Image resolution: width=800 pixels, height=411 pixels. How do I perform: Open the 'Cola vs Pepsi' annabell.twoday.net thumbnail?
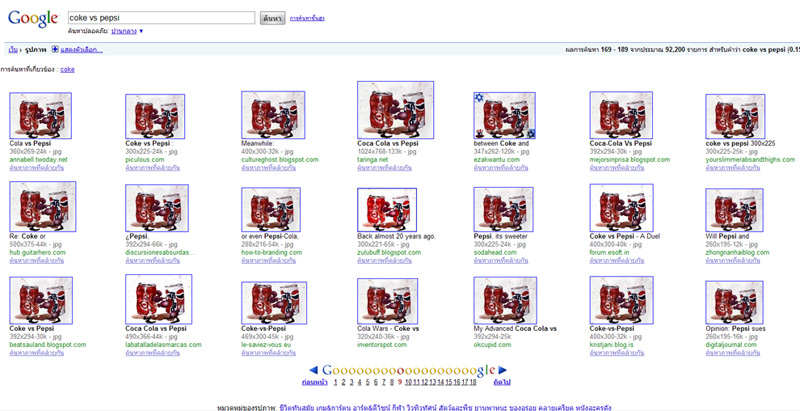point(40,116)
